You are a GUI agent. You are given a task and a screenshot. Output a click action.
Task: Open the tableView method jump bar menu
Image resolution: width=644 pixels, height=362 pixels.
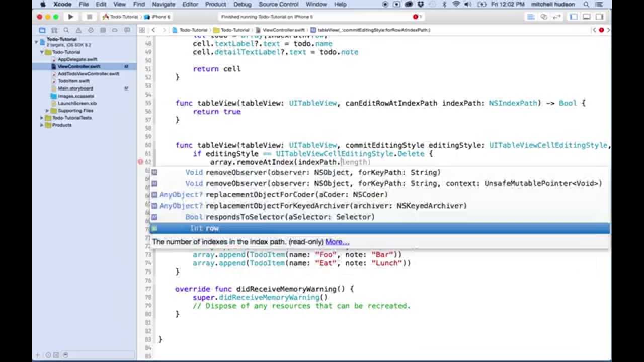[370, 30]
